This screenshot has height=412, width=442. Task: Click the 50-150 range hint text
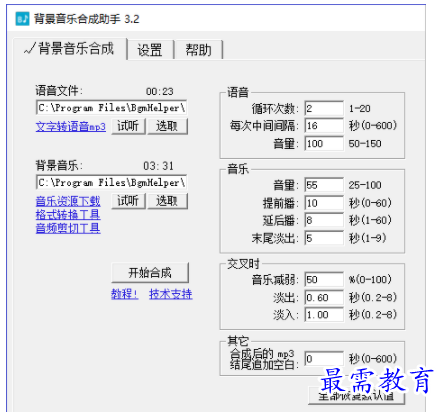point(365,144)
